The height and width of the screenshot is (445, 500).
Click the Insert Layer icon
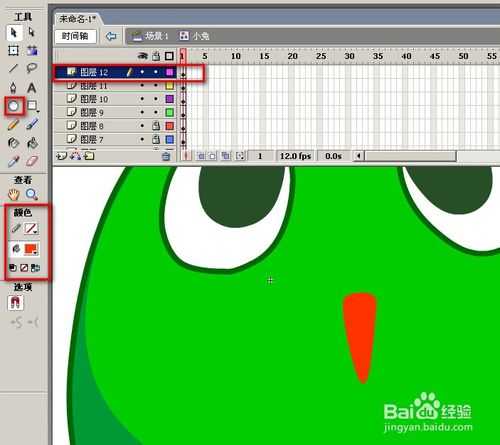(61, 156)
